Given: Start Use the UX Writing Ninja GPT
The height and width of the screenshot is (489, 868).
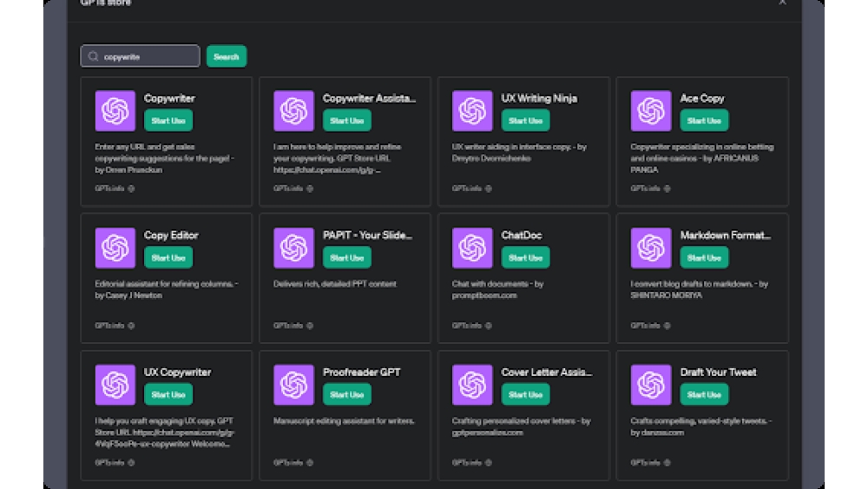Looking at the screenshot, I should [525, 120].
